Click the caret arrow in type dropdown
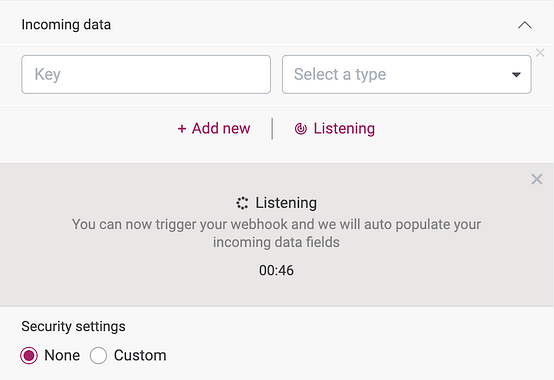This screenshot has width=554, height=380. [516, 75]
